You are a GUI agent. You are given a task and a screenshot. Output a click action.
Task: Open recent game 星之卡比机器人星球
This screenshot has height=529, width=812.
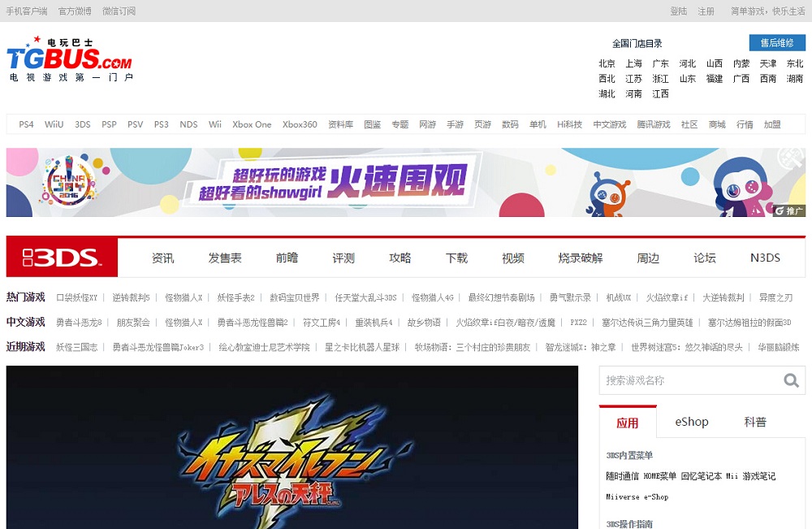click(x=362, y=347)
